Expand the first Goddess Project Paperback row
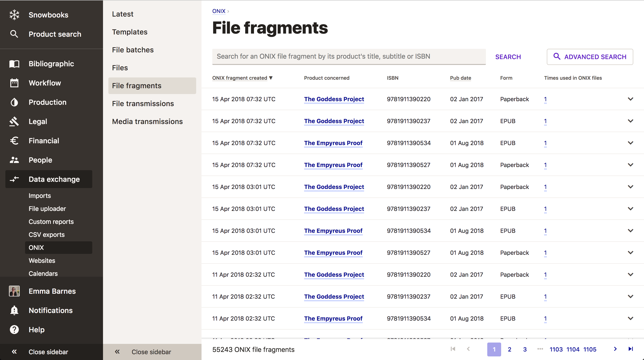 pos(630,99)
